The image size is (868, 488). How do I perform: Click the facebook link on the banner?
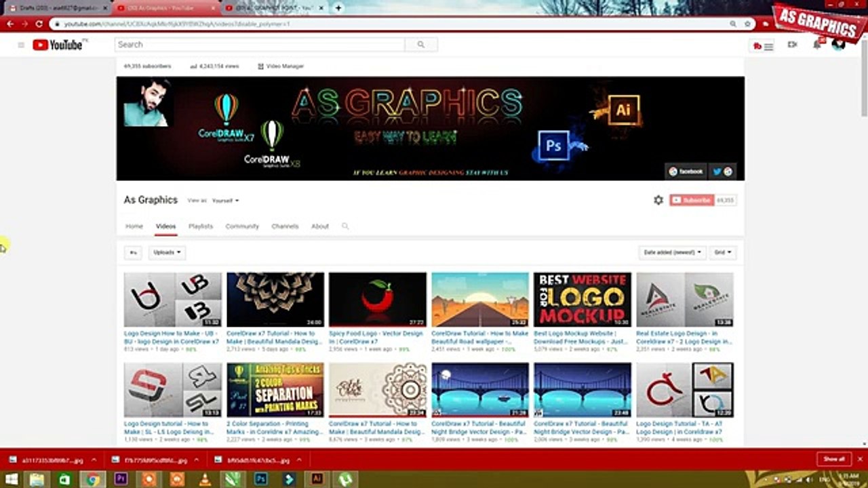(x=686, y=171)
